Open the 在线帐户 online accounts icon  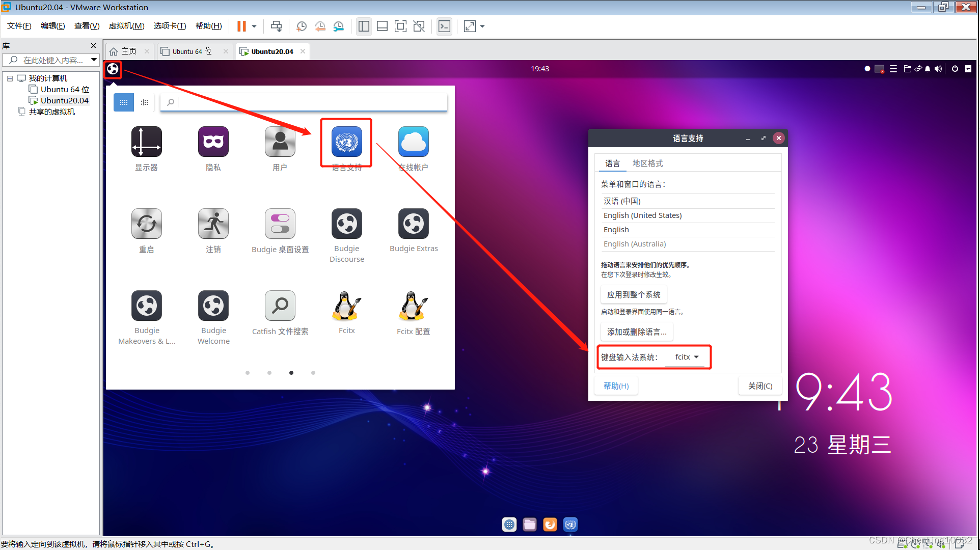413,142
